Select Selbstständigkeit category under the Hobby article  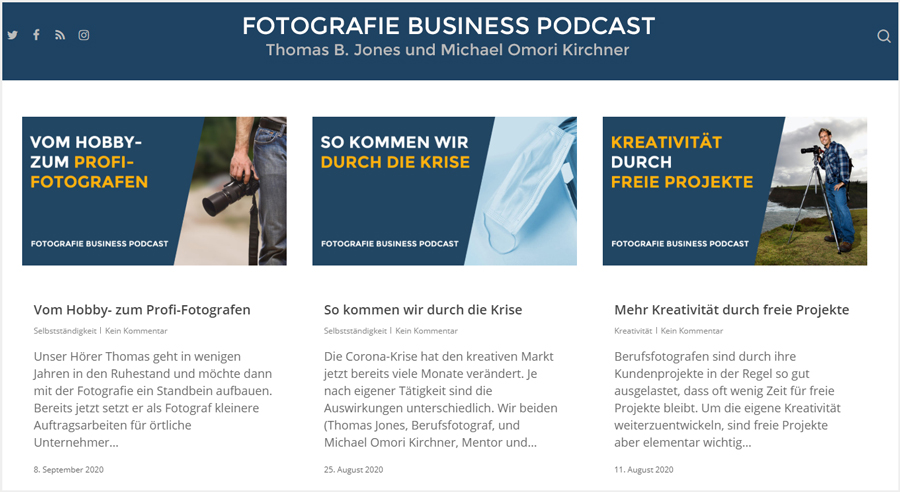click(x=65, y=331)
